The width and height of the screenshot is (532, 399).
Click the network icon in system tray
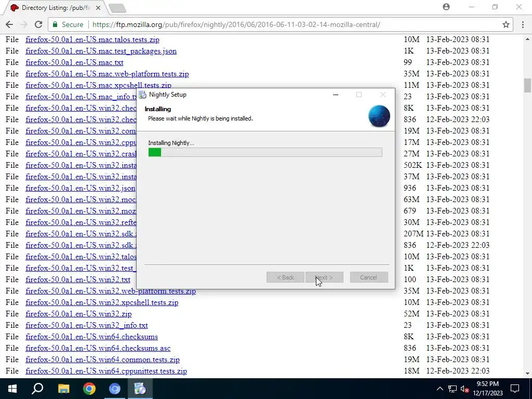pyautogui.click(x=453, y=389)
